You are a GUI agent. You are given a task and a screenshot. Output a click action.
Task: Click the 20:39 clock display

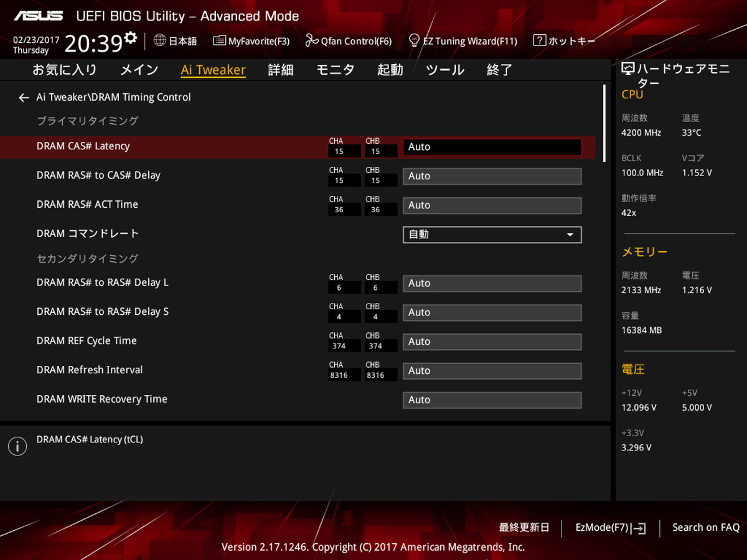click(93, 44)
